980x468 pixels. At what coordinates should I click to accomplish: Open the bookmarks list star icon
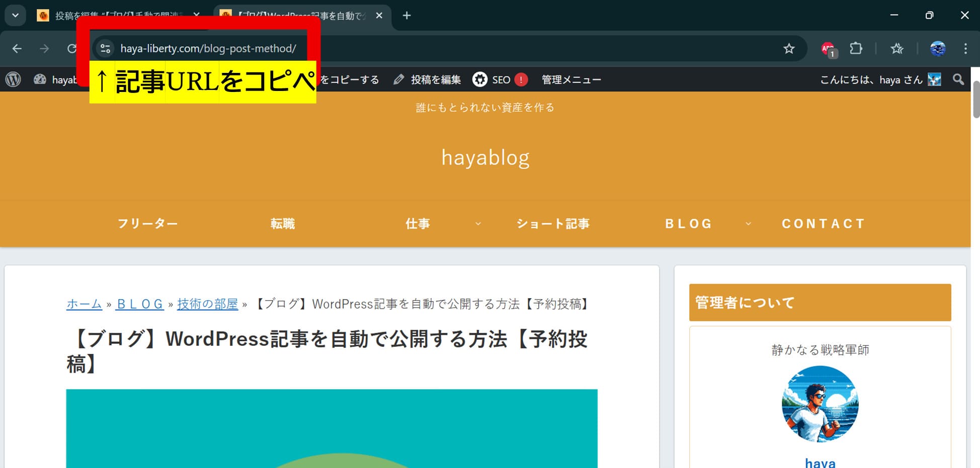pos(897,49)
